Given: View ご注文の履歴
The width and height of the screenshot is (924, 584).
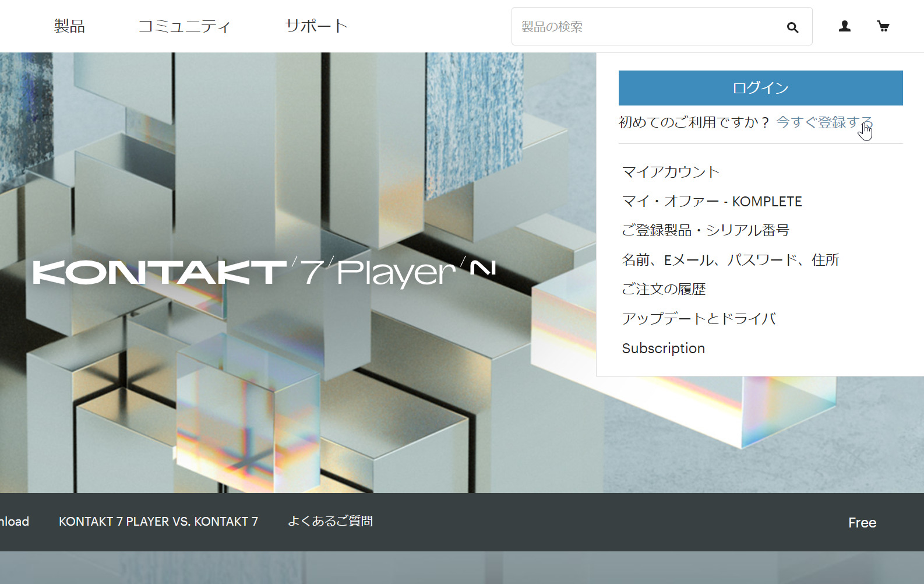Looking at the screenshot, I should click(x=664, y=289).
